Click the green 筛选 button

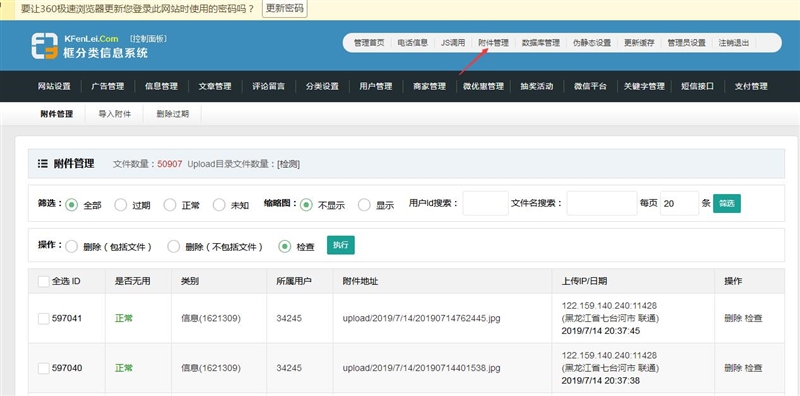727,203
